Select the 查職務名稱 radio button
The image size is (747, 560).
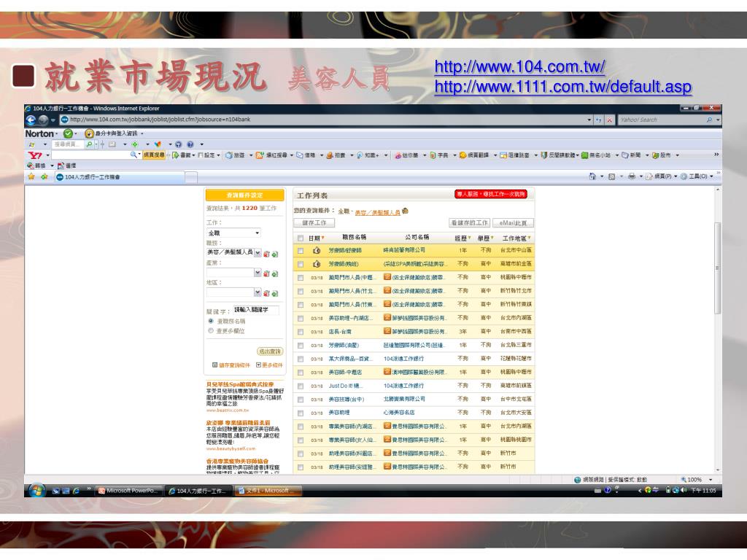tap(211, 321)
